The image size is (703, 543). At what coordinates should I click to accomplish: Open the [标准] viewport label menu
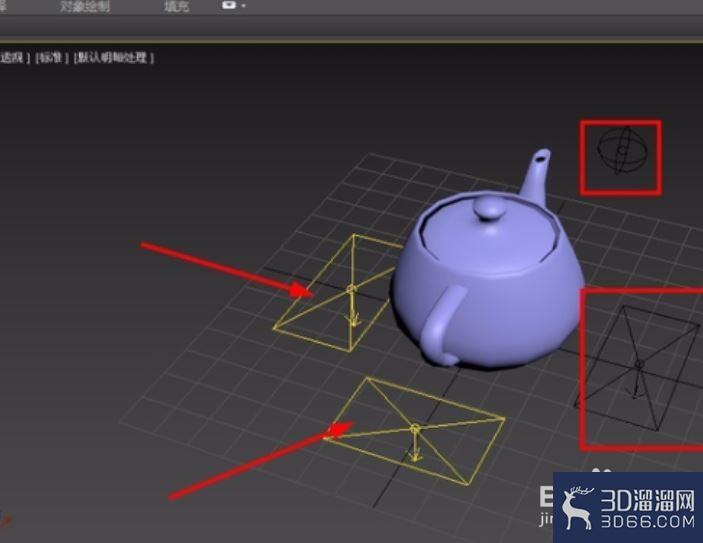click(x=52, y=57)
